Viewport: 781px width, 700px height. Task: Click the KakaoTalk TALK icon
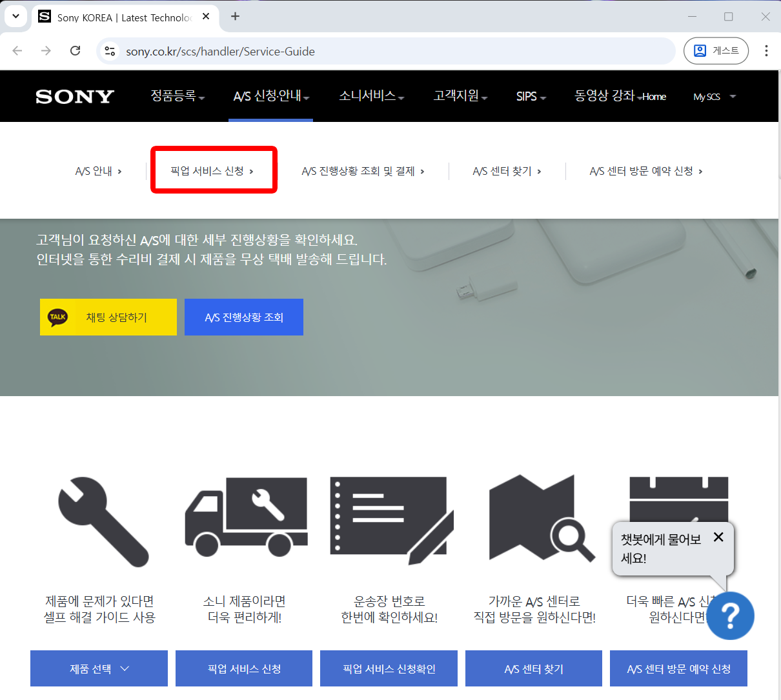pyautogui.click(x=57, y=317)
